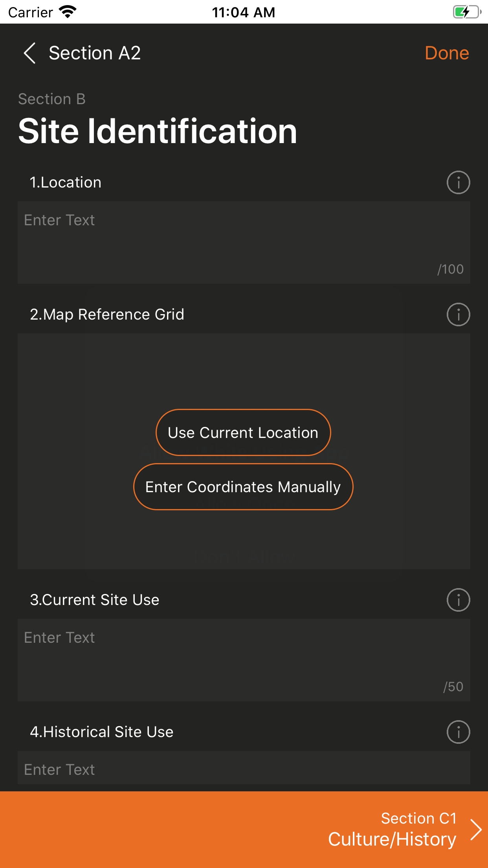
Task: Select Use Current Location
Action: [243, 432]
